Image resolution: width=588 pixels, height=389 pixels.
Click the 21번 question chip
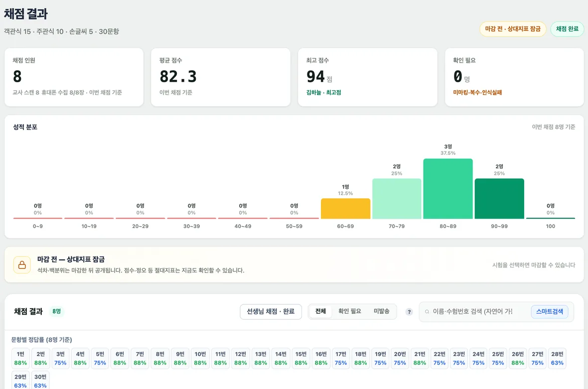[x=420, y=358]
